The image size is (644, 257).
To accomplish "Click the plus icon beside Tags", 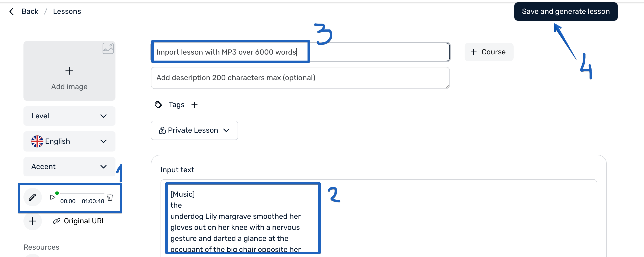I will (194, 105).
